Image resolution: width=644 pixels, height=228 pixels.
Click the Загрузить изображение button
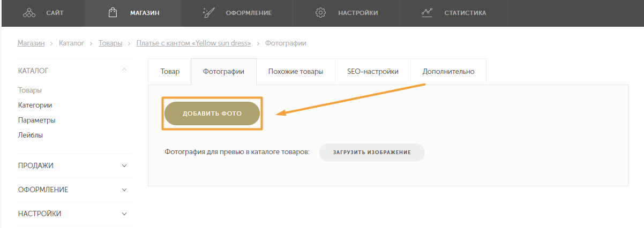pyautogui.click(x=372, y=153)
